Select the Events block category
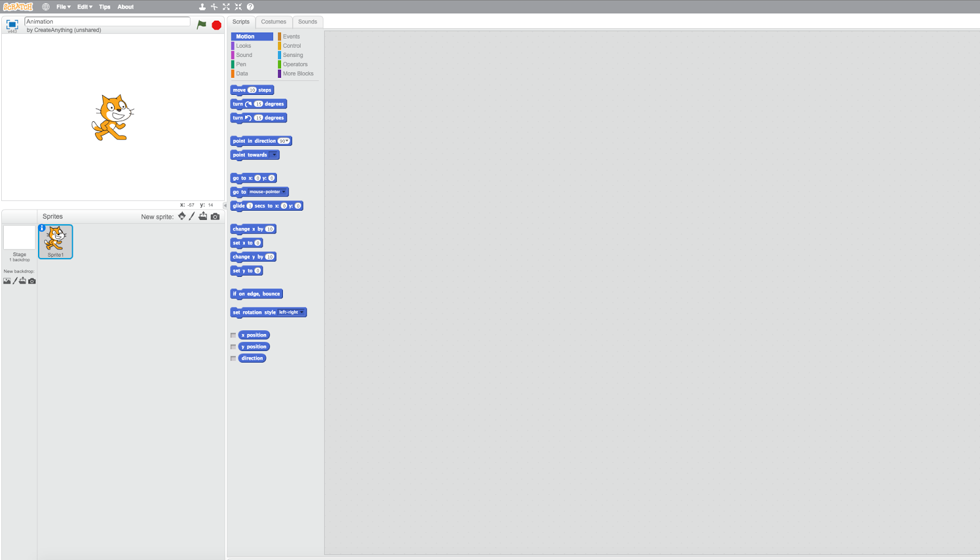The height and width of the screenshot is (560, 980). [291, 36]
